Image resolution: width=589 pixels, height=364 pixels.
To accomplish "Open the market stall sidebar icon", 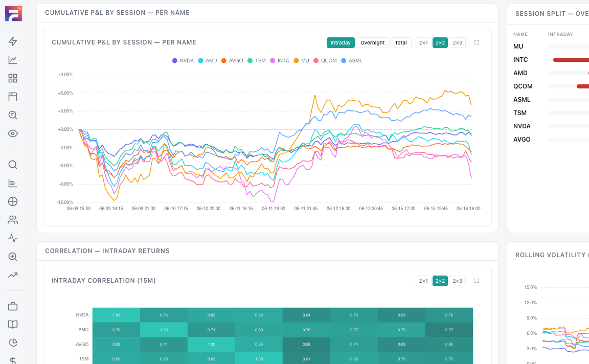I will (13, 97).
